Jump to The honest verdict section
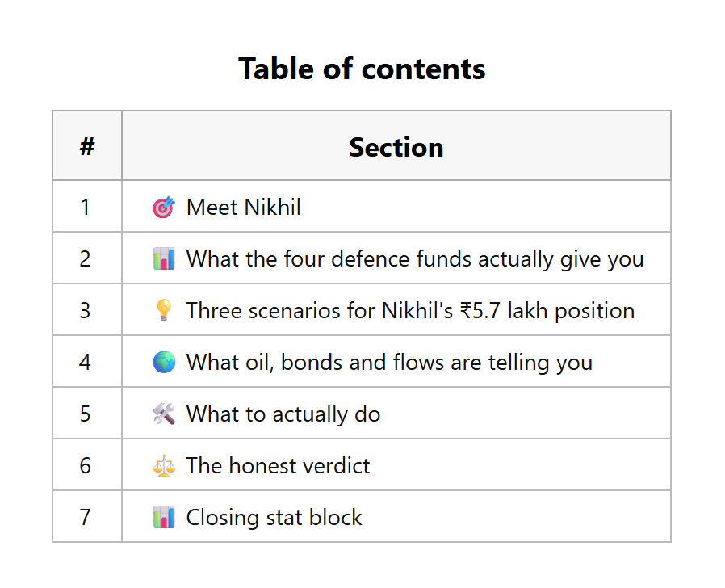This screenshot has height=588, width=725. [x=278, y=465]
